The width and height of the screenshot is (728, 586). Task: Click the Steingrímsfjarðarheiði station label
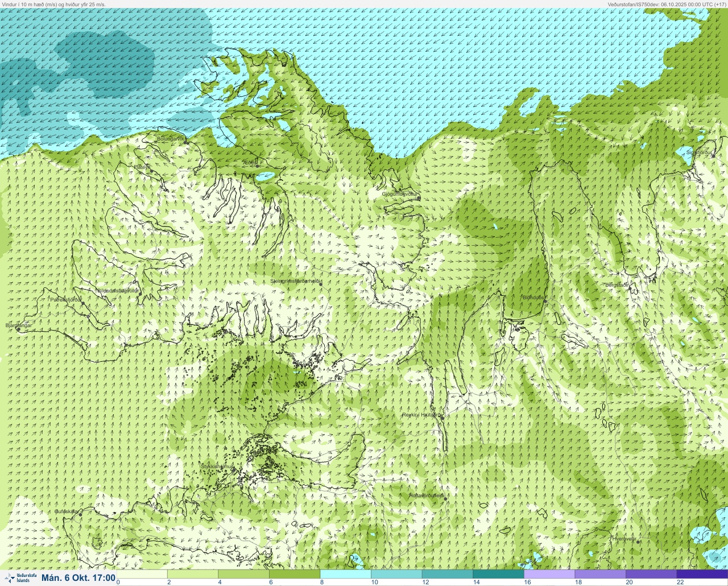[x=296, y=281]
